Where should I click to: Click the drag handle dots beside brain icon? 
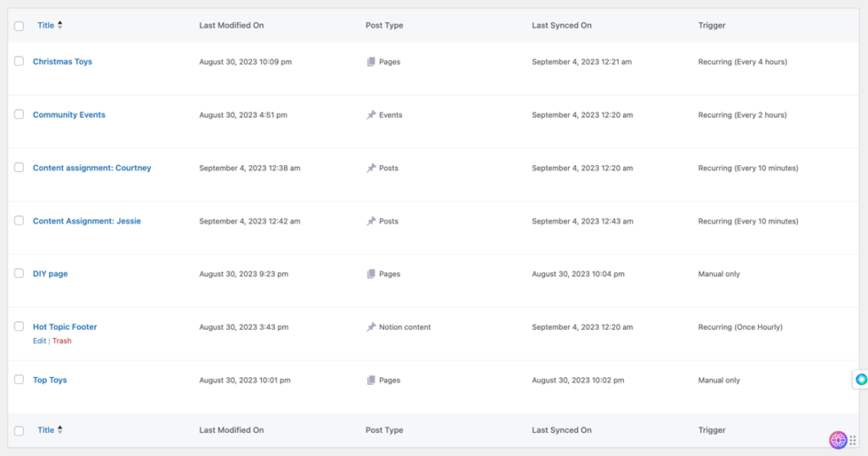coord(853,440)
